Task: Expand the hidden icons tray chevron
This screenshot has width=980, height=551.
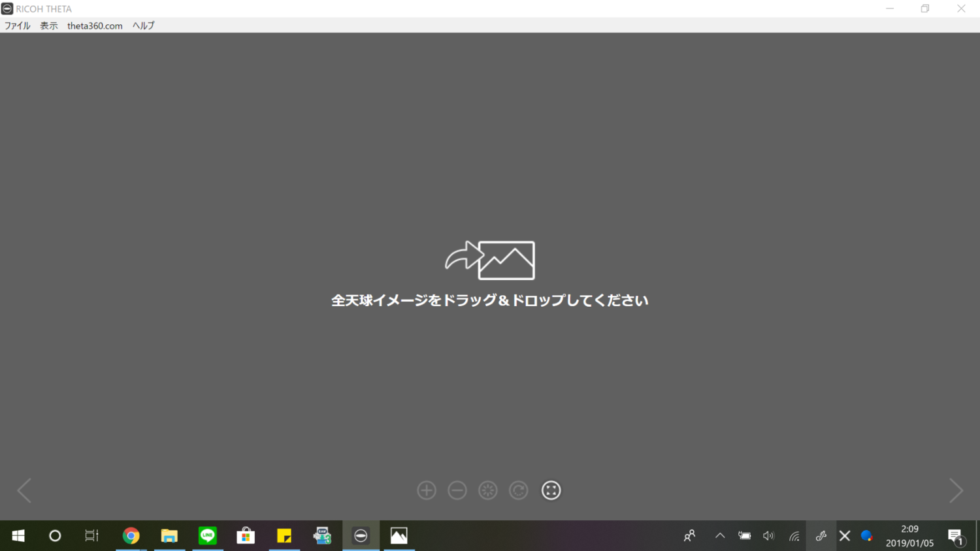Action: point(719,535)
